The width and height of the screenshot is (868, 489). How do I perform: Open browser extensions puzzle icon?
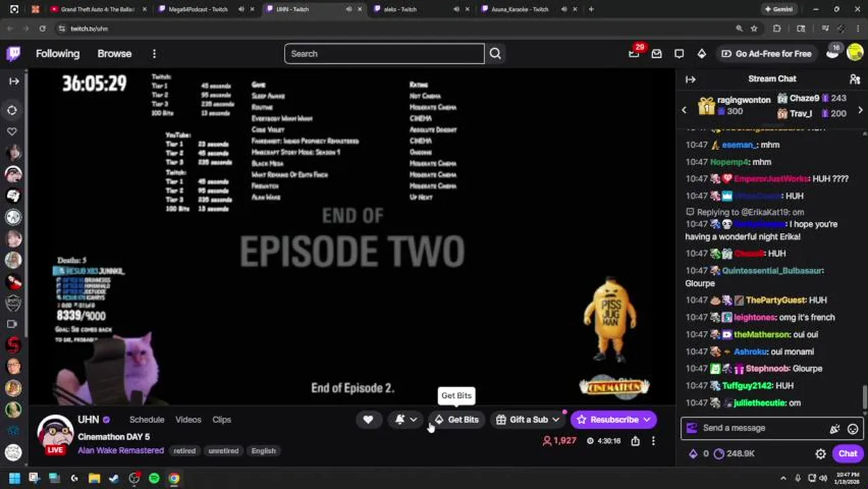click(x=777, y=29)
